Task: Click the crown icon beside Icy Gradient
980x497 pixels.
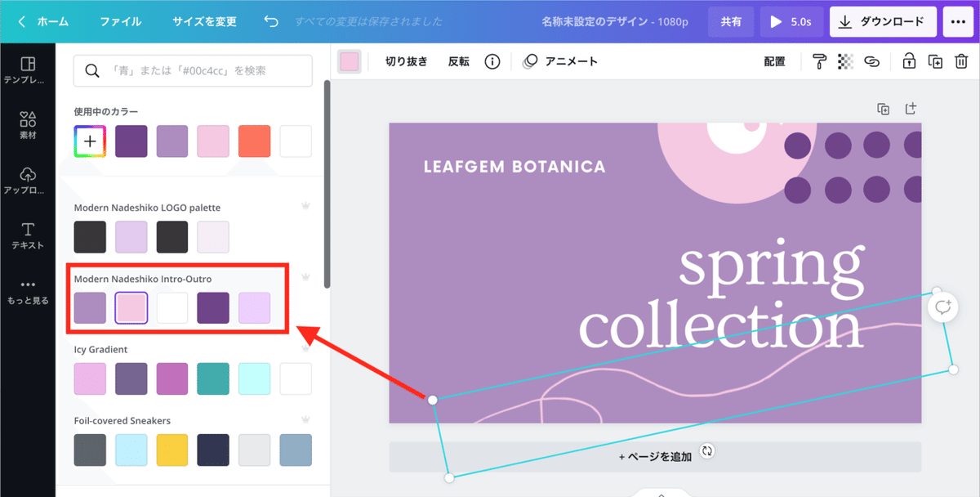Action: click(x=305, y=349)
